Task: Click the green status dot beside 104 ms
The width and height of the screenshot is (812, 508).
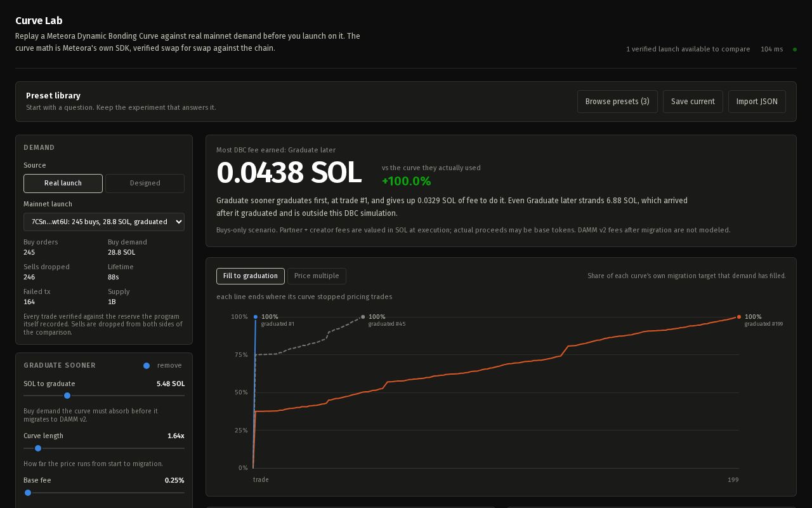Action: [x=795, y=50]
